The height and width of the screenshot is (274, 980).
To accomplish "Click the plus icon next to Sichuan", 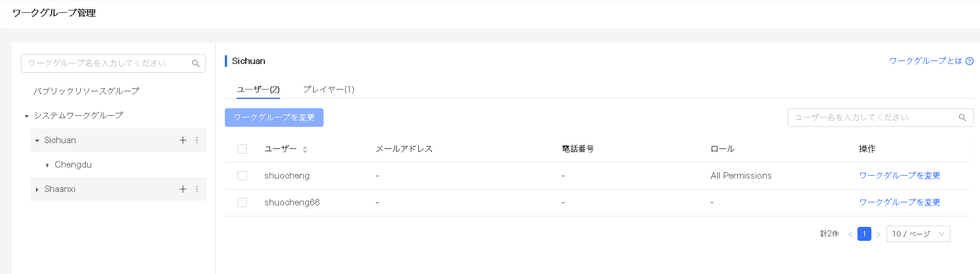I will 183,140.
